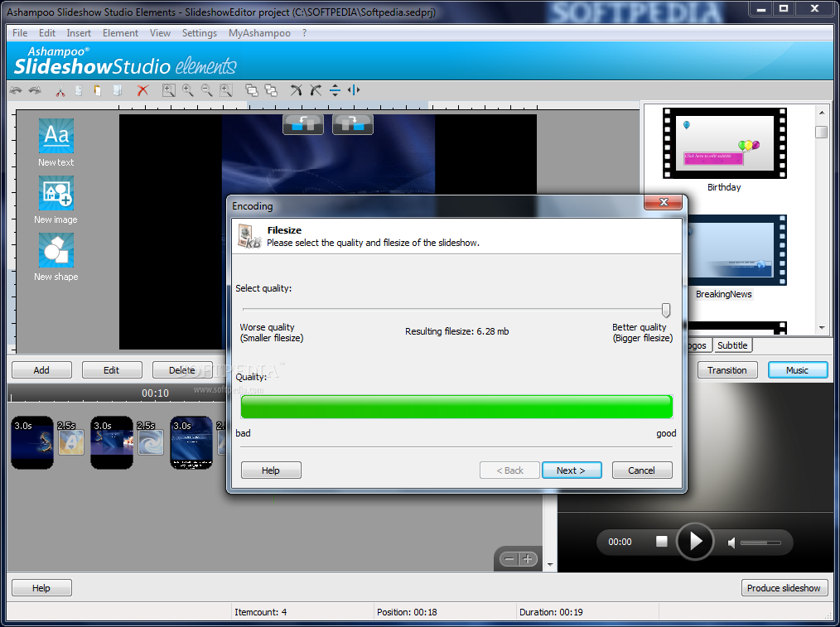Click the timeline zoom out minus button
840x627 pixels.
(x=509, y=559)
